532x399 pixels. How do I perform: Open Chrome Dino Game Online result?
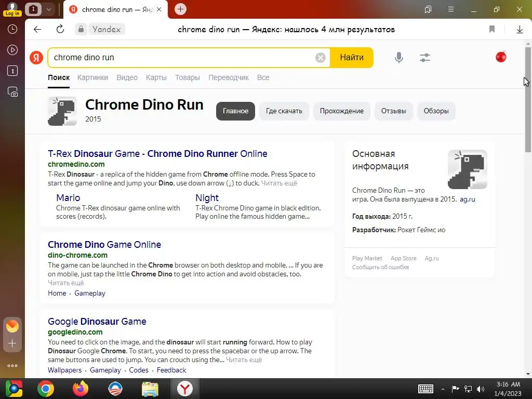coord(104,245)
